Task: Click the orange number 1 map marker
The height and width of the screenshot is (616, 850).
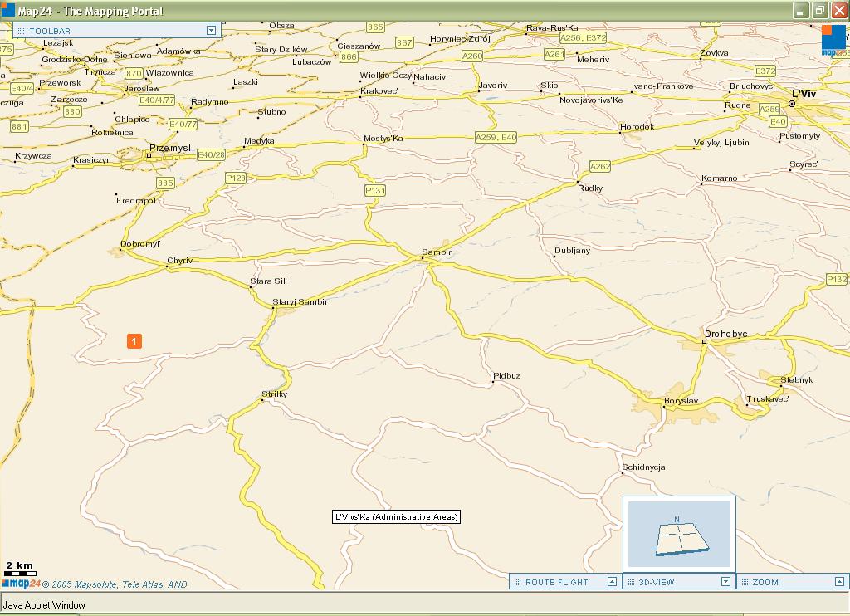Action: [134, 340]
